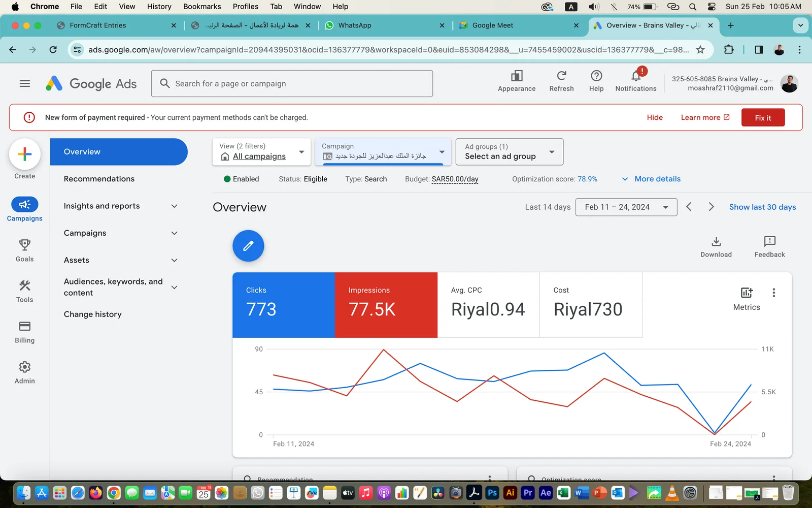Open the Admin gear icon

24,367
